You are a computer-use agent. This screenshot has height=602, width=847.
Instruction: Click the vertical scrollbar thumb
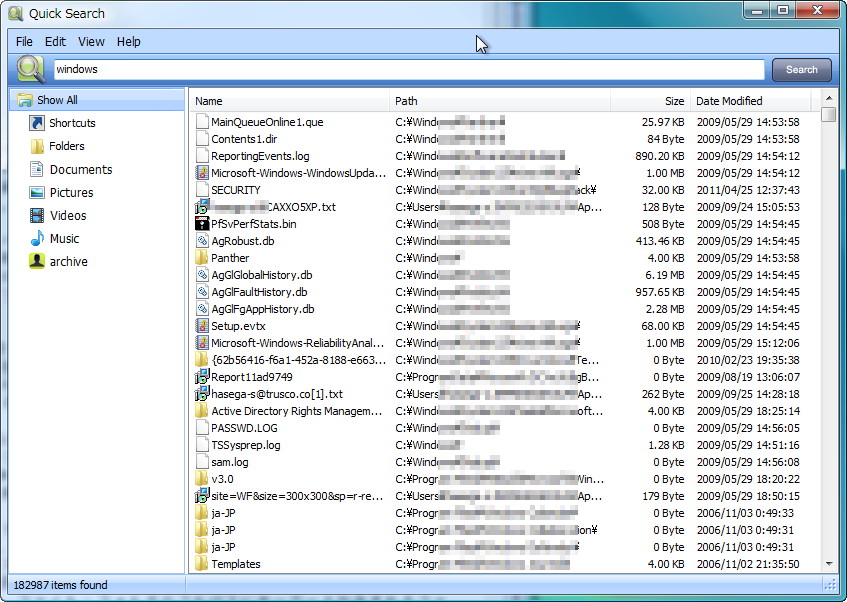[x=829, y=115]
